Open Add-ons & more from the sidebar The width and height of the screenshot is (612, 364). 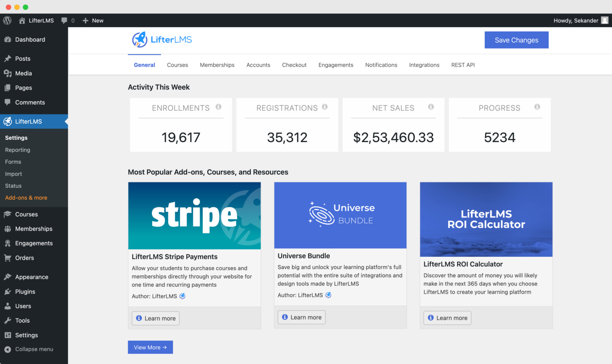[26, 198]
